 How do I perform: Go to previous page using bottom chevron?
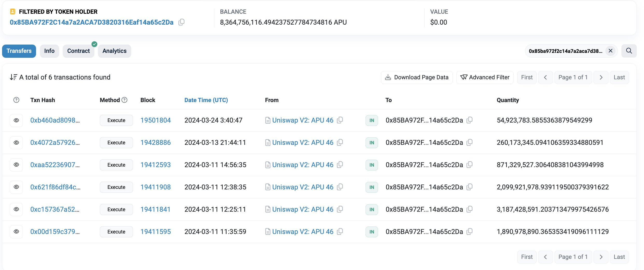click(545, 257)
